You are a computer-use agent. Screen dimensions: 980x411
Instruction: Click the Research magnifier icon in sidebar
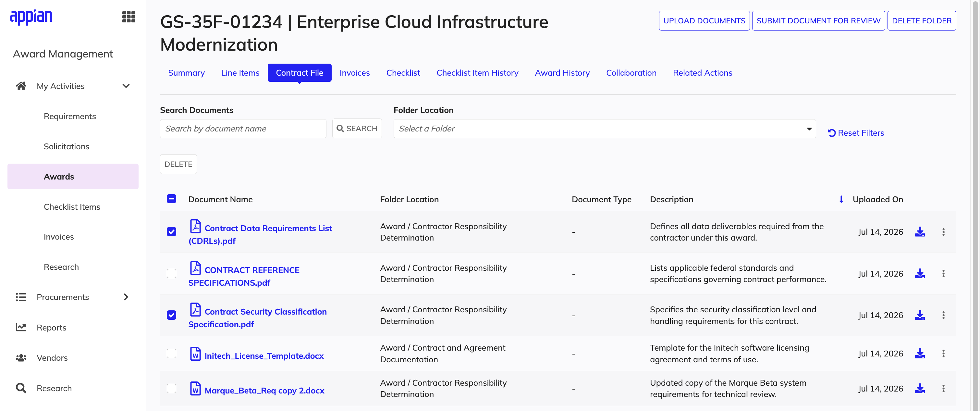point(21,388)
